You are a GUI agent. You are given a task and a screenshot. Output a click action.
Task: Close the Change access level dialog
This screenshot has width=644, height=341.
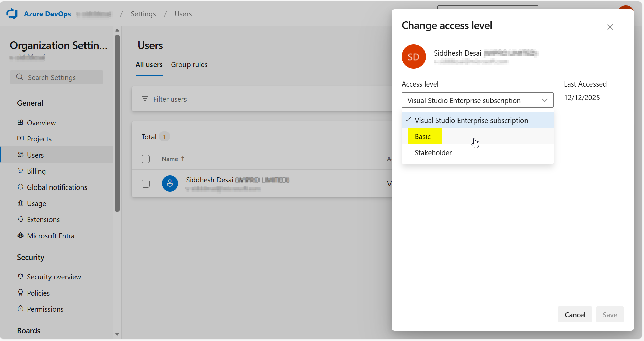point(610,27)
